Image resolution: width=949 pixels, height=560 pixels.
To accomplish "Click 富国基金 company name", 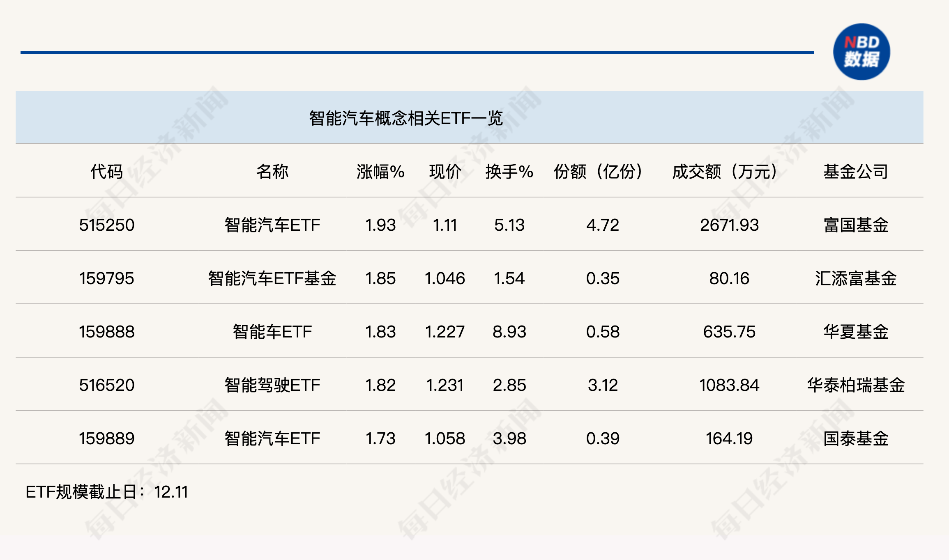I will point(856,225).
